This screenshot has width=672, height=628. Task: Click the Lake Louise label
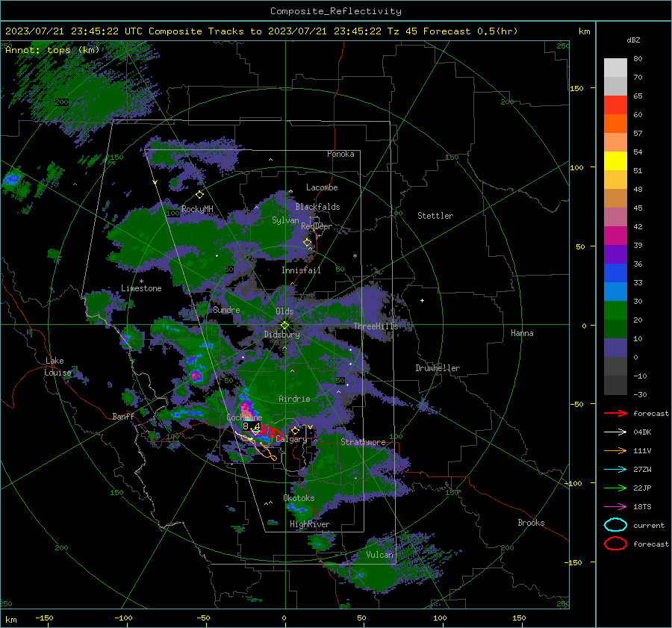[57, 367]
